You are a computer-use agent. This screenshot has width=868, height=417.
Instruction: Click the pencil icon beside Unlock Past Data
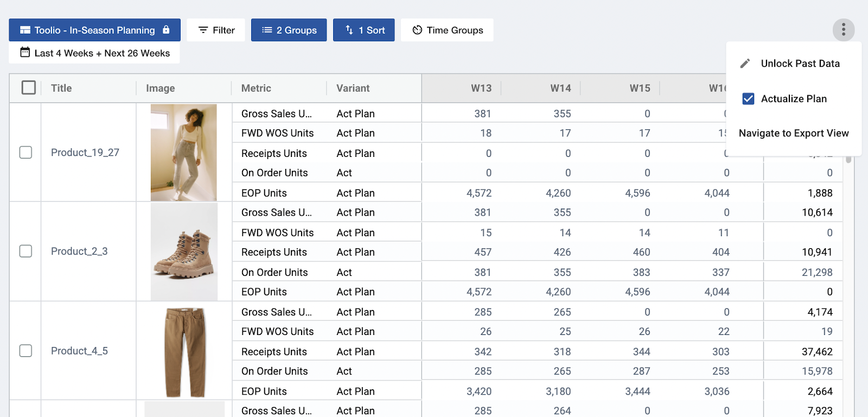pyautogui.click(x=745, y=64)
